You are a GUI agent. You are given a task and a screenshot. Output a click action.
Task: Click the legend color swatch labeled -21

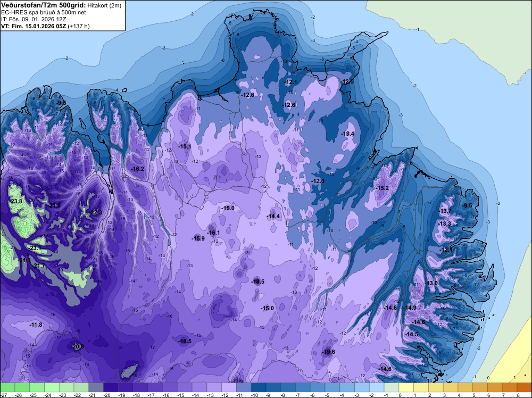pos(96,387)
